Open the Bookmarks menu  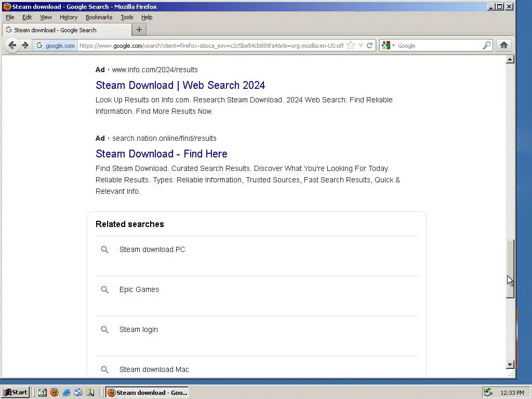pyautogui.click(x=99, y=17)
